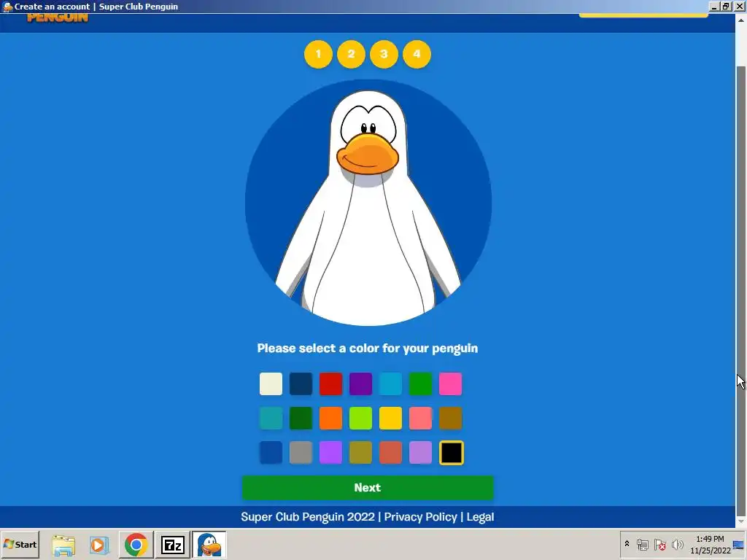Select the salmon peach color swatch
The width and height of the screenshot is (747, 560).
coord(421,418)
